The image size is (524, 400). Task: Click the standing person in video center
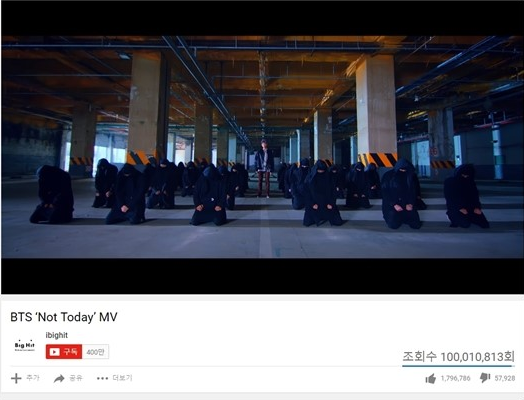[x=263, y=169]
